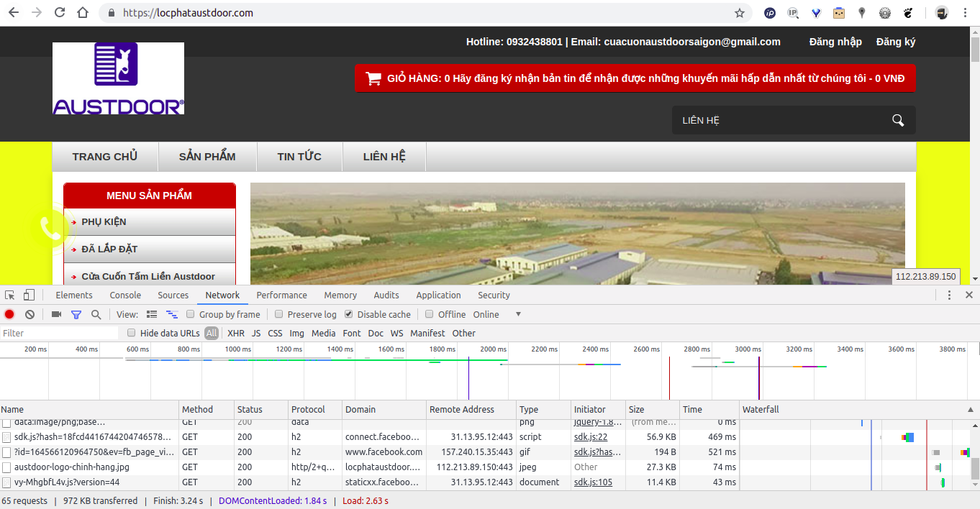Capture screenshots with the camera icon
980x509 pixels.
56,314
